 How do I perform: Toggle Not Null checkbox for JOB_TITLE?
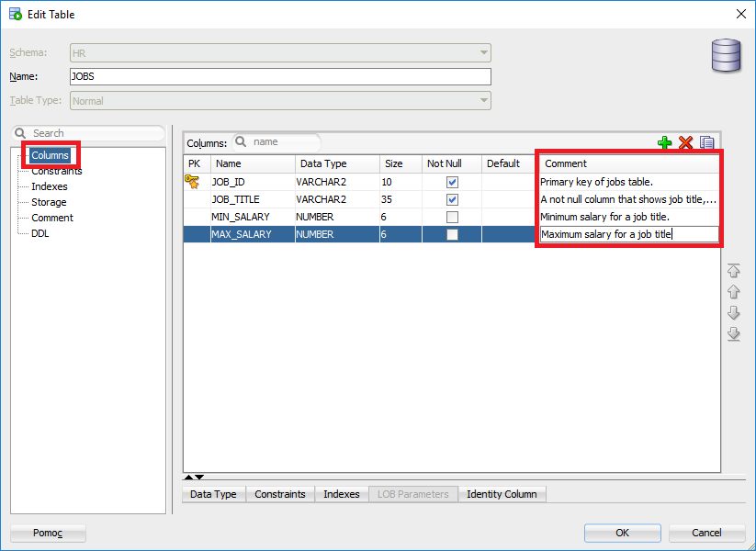[451, 199]
